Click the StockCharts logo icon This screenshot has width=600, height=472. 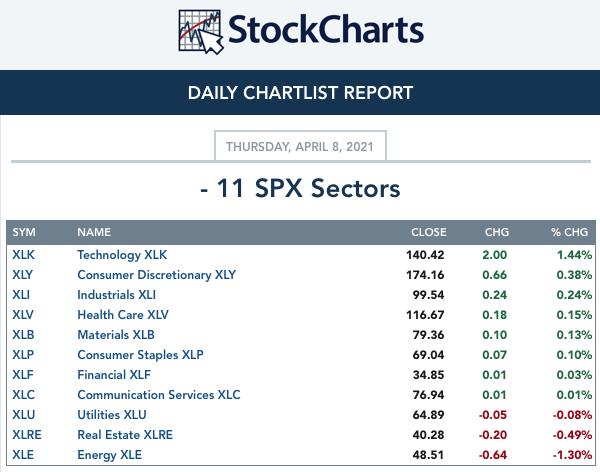201,32
